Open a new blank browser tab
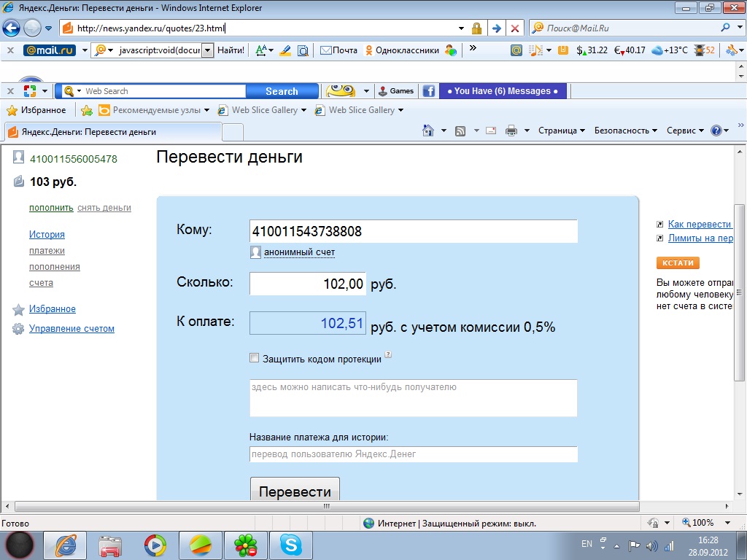This screenshot has height=560, width=747. [x=233, y=133]
